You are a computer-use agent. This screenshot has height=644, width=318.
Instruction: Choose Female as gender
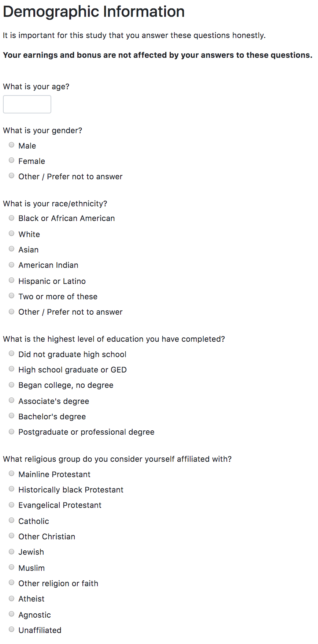(x=12, y=160)
